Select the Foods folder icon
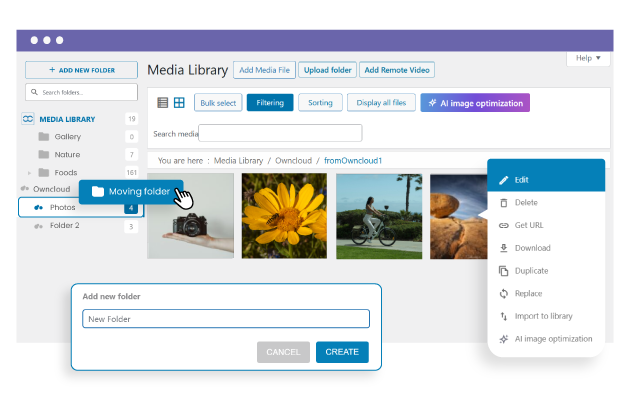This screenshot has width=630, height=400. 44,172
